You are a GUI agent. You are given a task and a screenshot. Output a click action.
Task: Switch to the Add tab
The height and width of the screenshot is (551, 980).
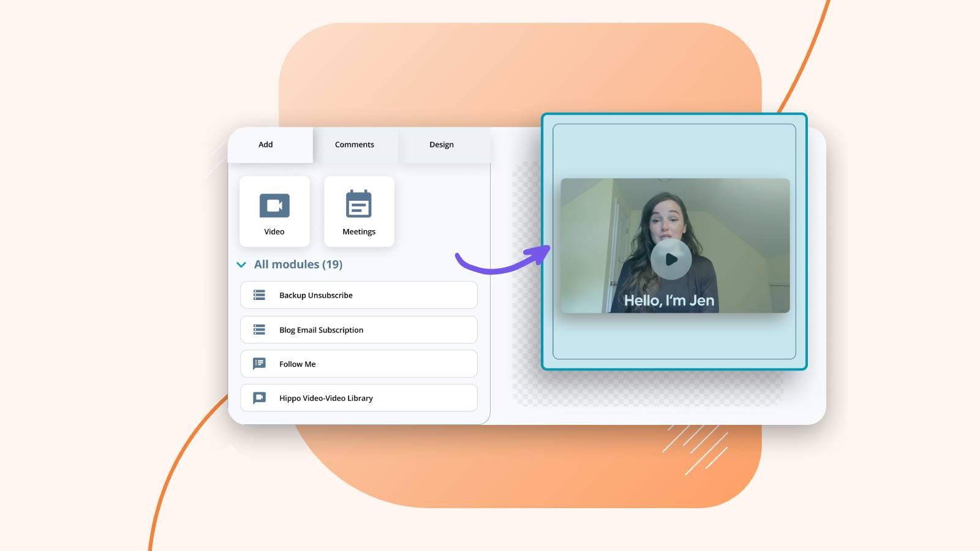266,144
